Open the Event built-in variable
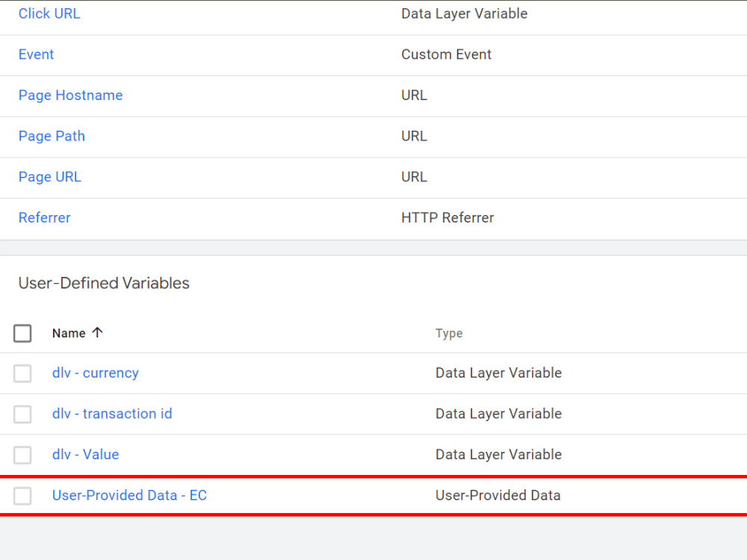This screenshot has height=560, width=747. pos(36,55)
